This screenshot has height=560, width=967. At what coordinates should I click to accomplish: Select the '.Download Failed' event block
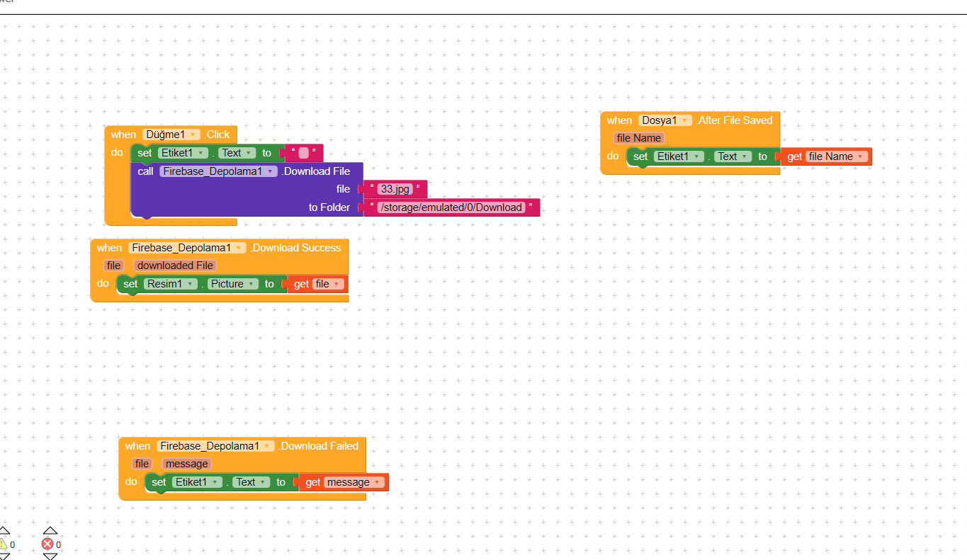318,446
